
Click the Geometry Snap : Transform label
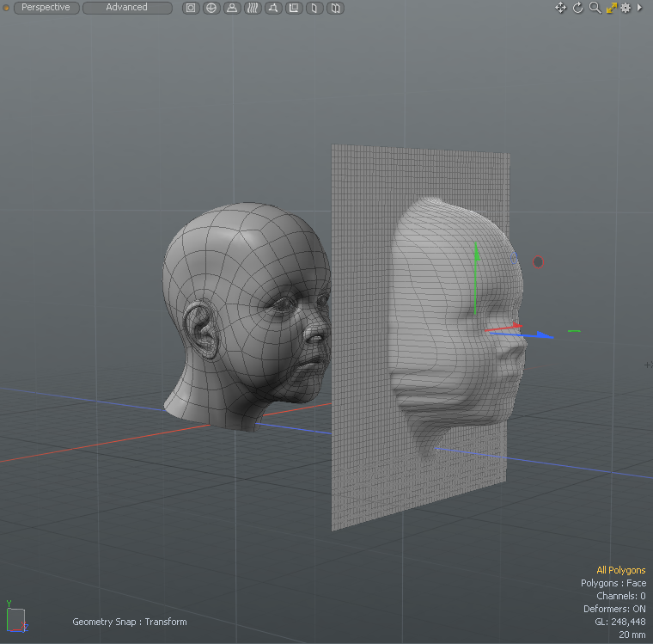point(129,622)
